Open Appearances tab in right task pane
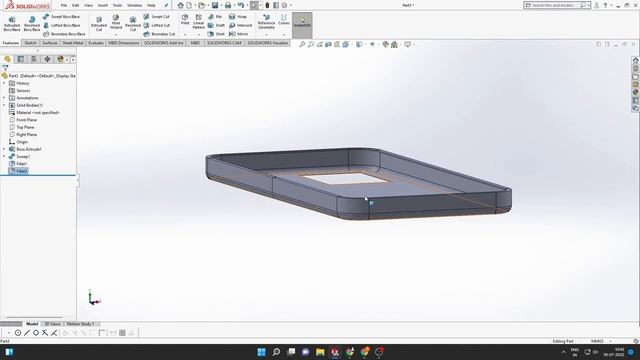640x360 pixels. coord(636,92)
